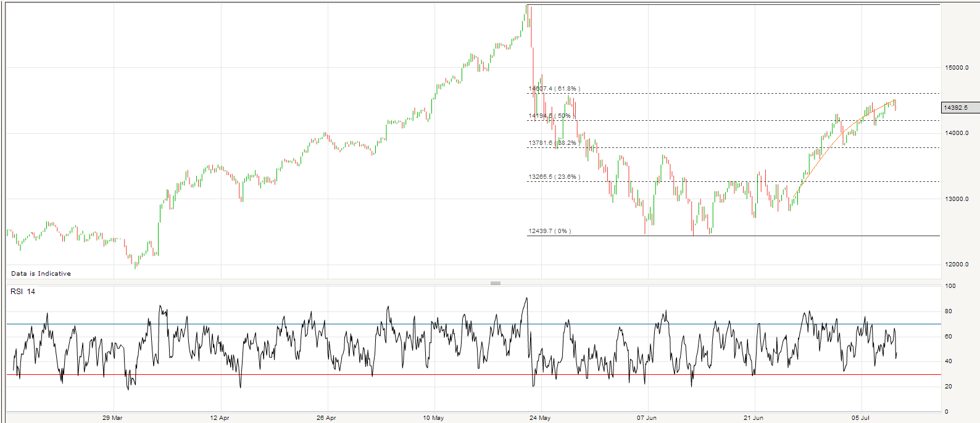980x423 pixels.
Task: Select the 24 May date axis label
Action: [539, 418]
